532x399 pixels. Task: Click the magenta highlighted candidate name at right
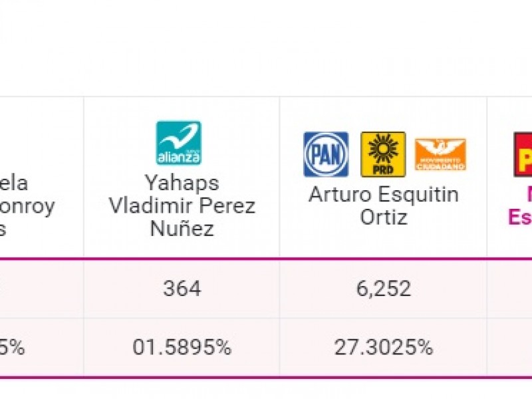click(x=520, y=205)
